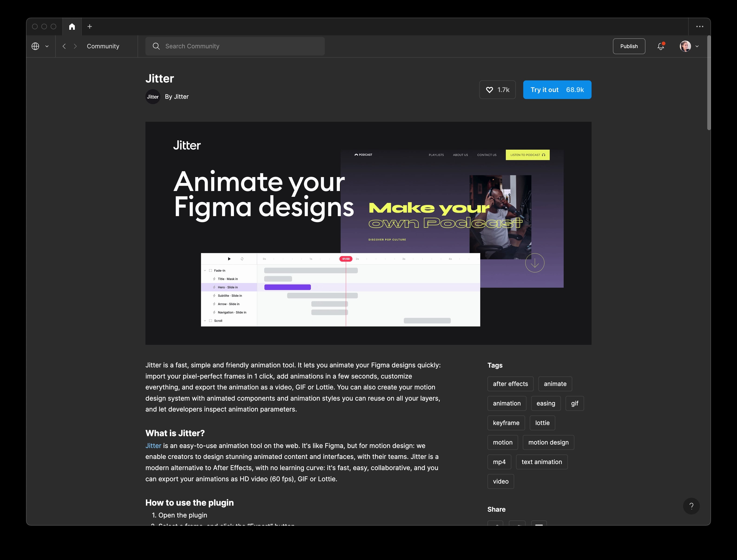The width and height of the screenshot is (737, 560).
Task: Click the search magnifier icon
Action: [156, 46]
